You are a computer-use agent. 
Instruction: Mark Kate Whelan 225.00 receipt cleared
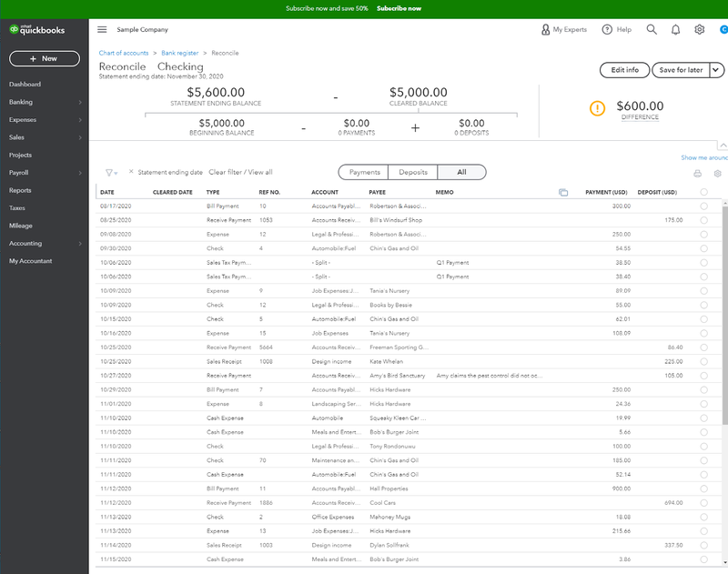coord(703,361)
